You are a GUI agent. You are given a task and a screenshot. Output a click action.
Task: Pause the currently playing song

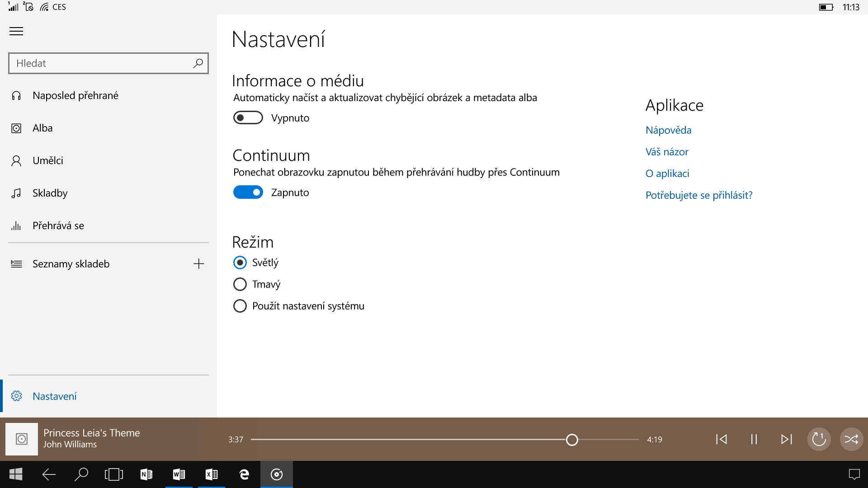tap(753, 439)
